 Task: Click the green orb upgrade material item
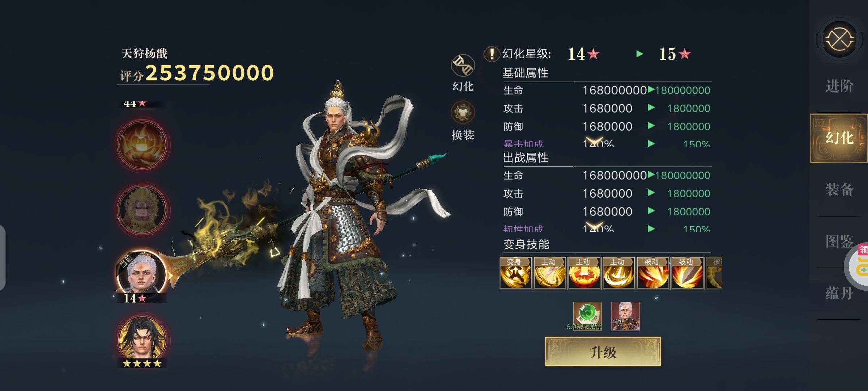[587, 316]
